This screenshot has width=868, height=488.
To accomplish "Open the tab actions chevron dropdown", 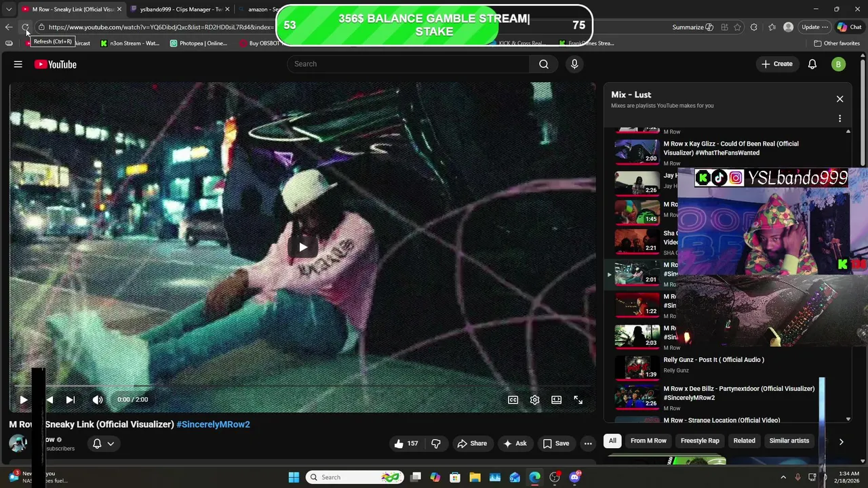I will click(9, 9).
